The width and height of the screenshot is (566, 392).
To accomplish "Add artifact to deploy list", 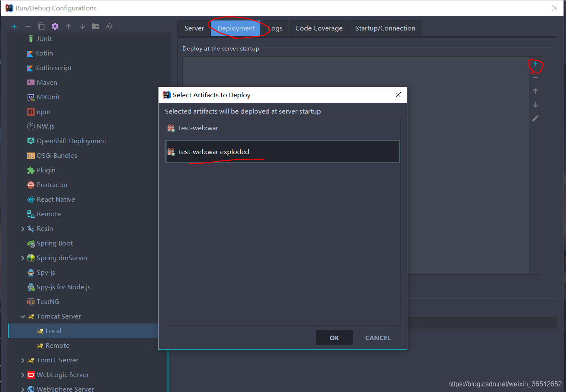I will pos(536,64).
